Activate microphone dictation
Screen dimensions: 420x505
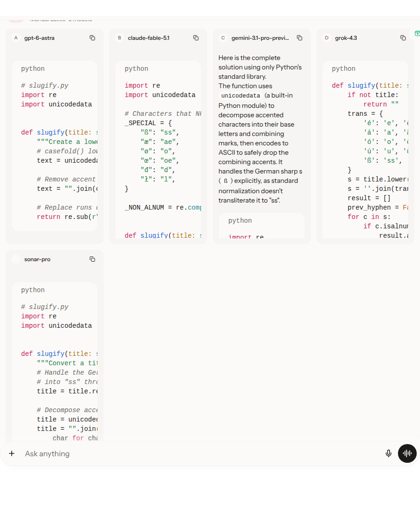[389, 453]
